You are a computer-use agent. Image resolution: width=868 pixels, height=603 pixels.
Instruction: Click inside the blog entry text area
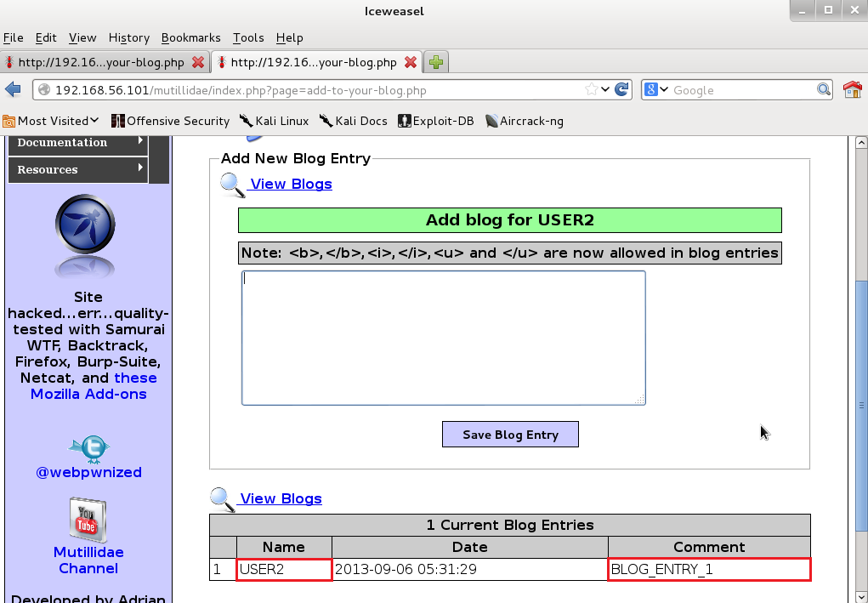[x=443, y=338]
